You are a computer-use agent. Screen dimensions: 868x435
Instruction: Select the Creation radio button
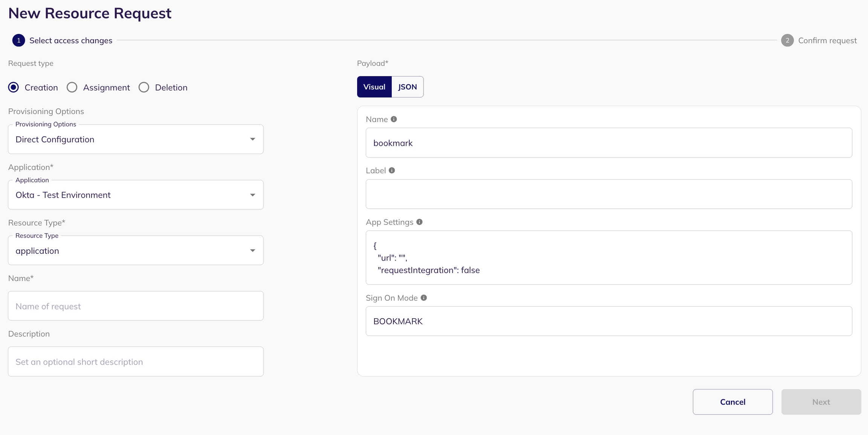(x=14, y=87)
